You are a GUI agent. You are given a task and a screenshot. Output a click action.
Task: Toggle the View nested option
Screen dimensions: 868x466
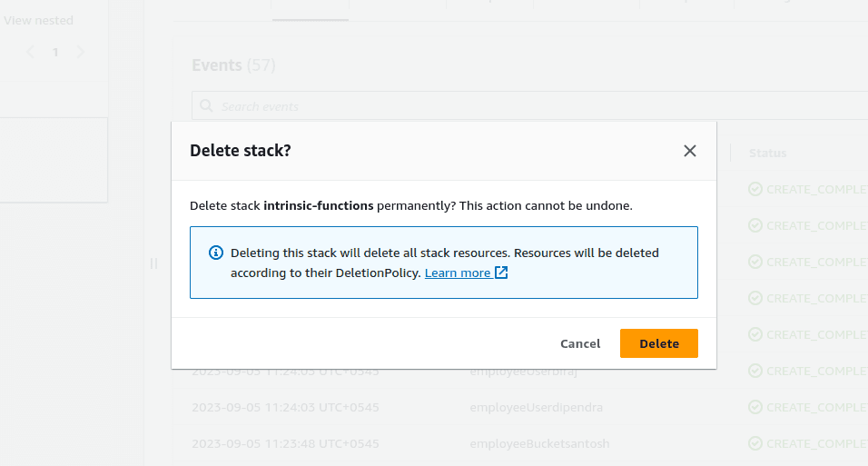[38, 21]
